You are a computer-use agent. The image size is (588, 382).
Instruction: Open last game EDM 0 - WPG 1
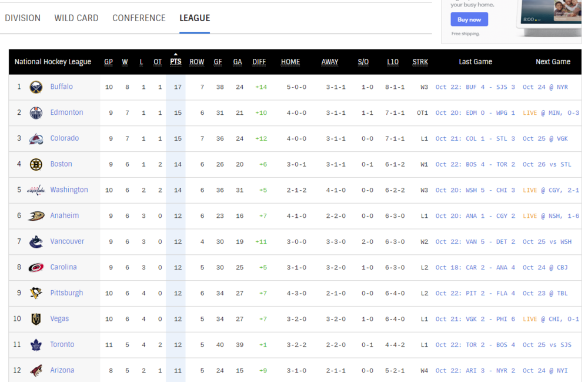click(475, 113)
